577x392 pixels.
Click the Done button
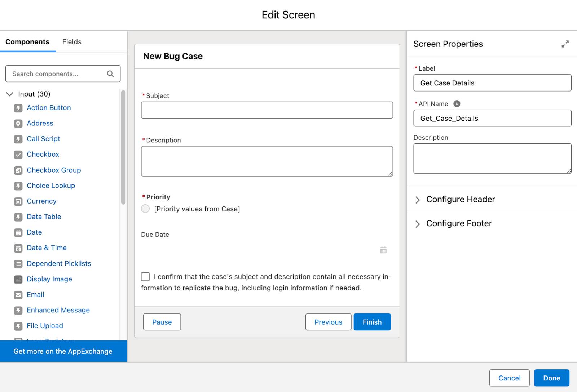[x=551, y=378]
